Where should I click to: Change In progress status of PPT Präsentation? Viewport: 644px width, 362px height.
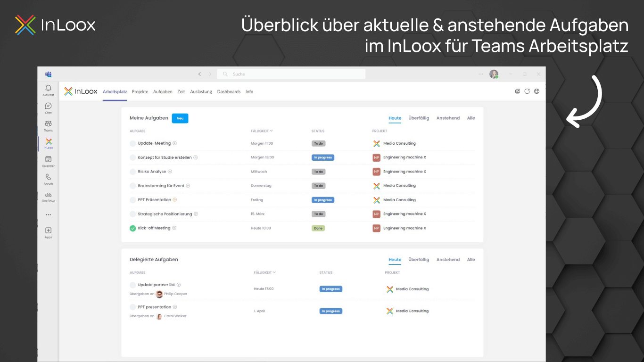pos(323,200)
